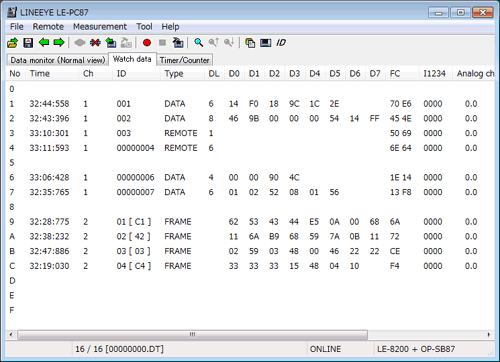This screenshot has height=362, width=500.
Task: Open the Measurement menu
Action: [x=100, y=27]
